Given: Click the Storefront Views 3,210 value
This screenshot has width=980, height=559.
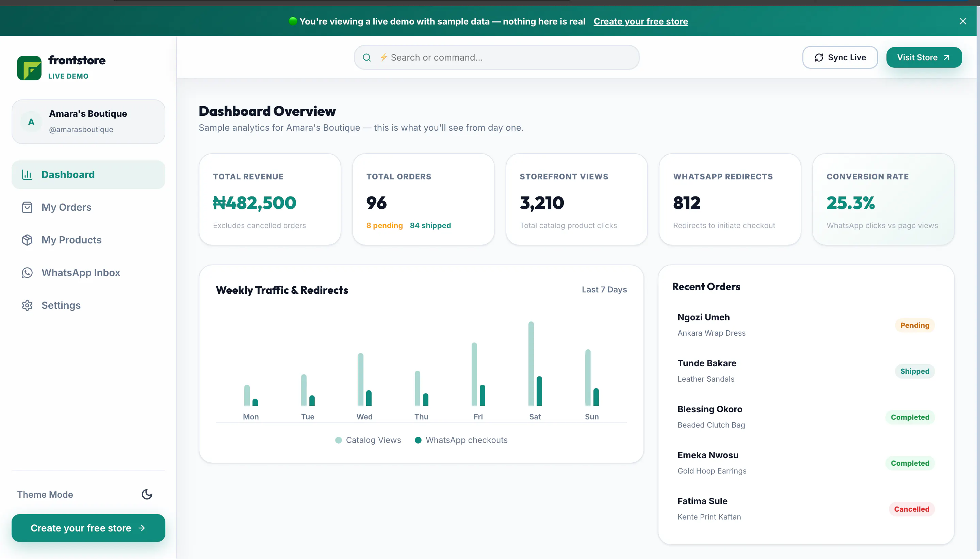Looking at the screenshot, I should pos(542,203).
